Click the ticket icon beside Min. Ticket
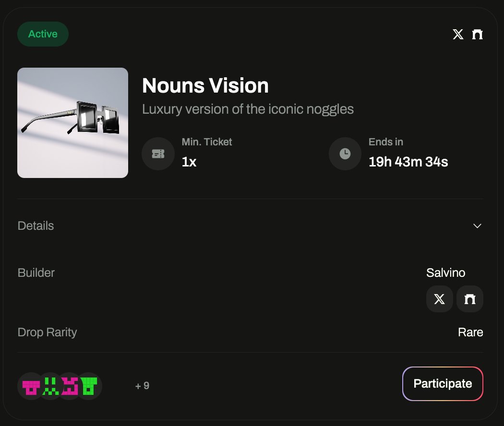The image size is (504, 426). [158, 154]
